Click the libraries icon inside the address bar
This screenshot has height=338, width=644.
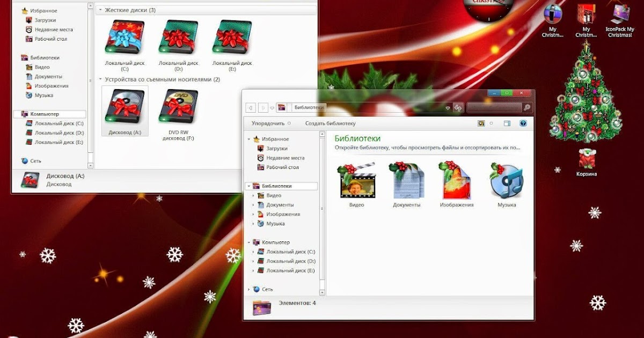(x=282, y=108)
